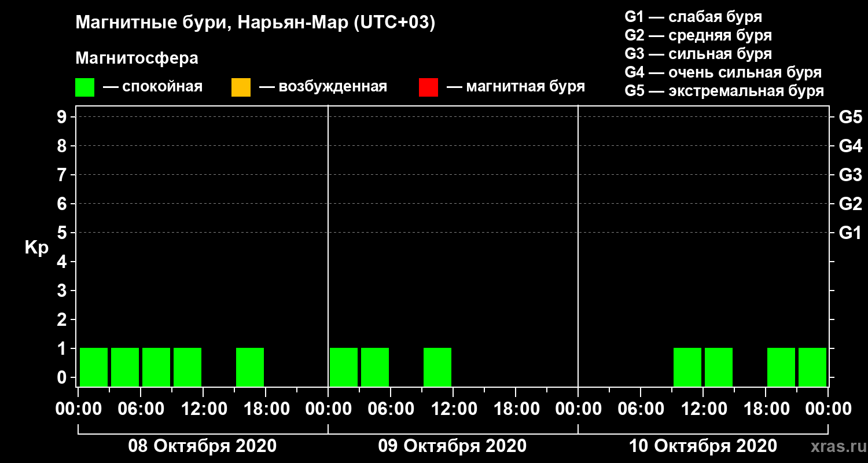Click the green bar for 08 Октября 03:00–06:00
The image size is (868, 463).
[125, 367]
